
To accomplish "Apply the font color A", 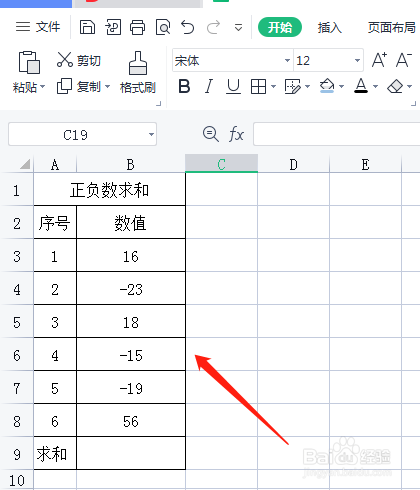I will point(361,86).
